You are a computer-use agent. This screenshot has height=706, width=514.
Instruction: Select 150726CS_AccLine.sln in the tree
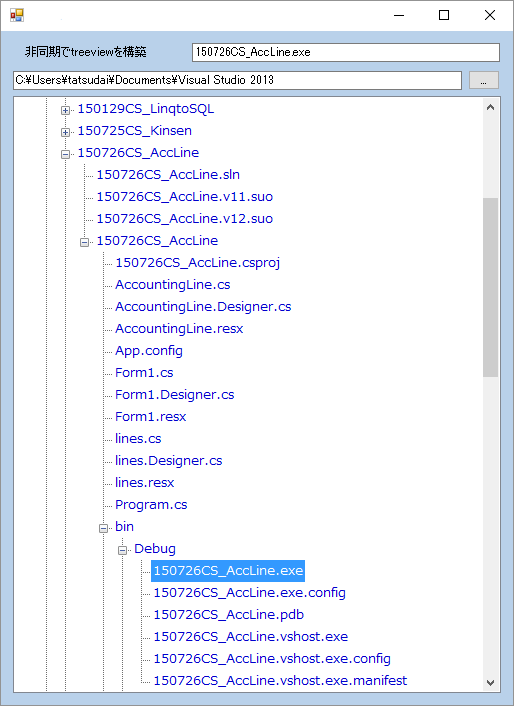(168, 175)
